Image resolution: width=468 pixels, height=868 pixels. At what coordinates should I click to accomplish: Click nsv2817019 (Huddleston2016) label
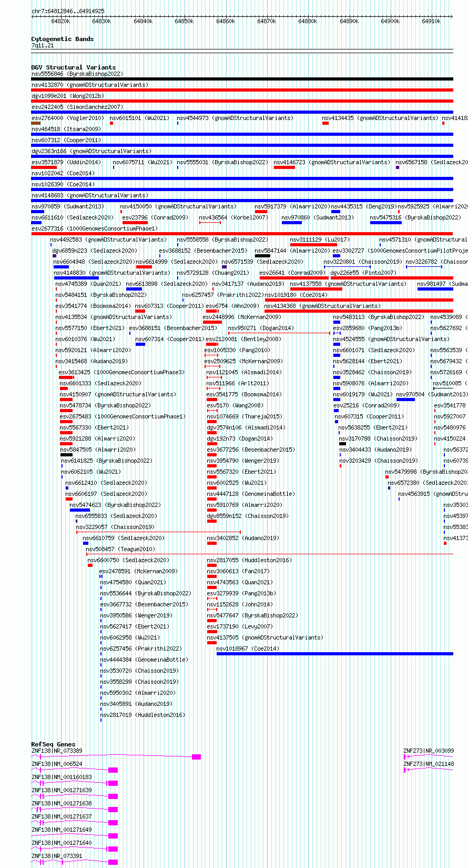coord(143,715)
